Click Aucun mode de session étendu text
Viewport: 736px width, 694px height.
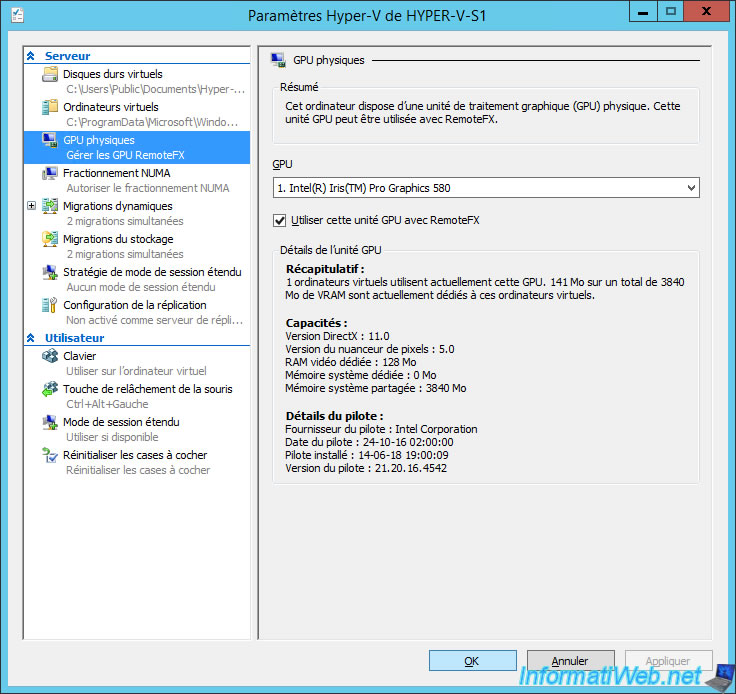141,287
